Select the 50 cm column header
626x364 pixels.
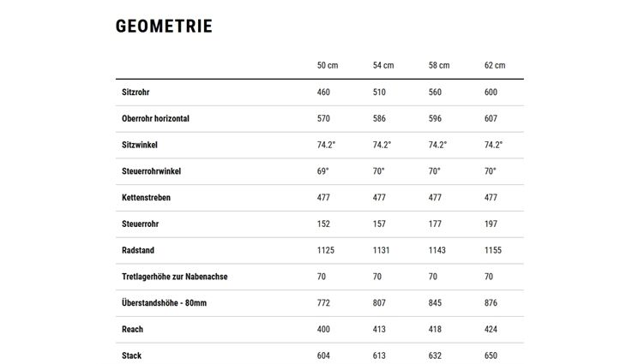(x=328, y=65)
